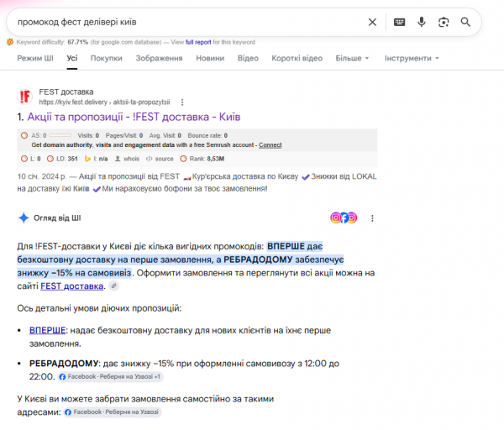Switch to Відео tab
This screenshot has height=430, width=504.
248,58
